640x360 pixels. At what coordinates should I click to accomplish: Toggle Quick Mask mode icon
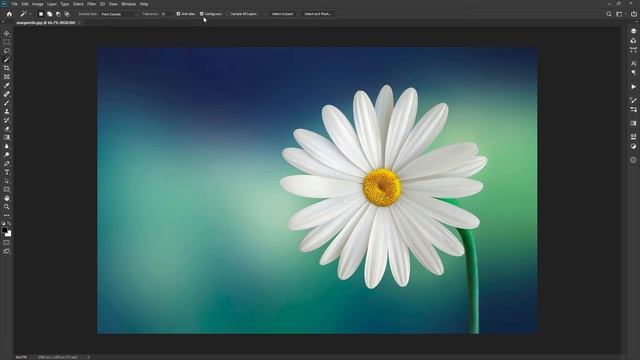7,243
